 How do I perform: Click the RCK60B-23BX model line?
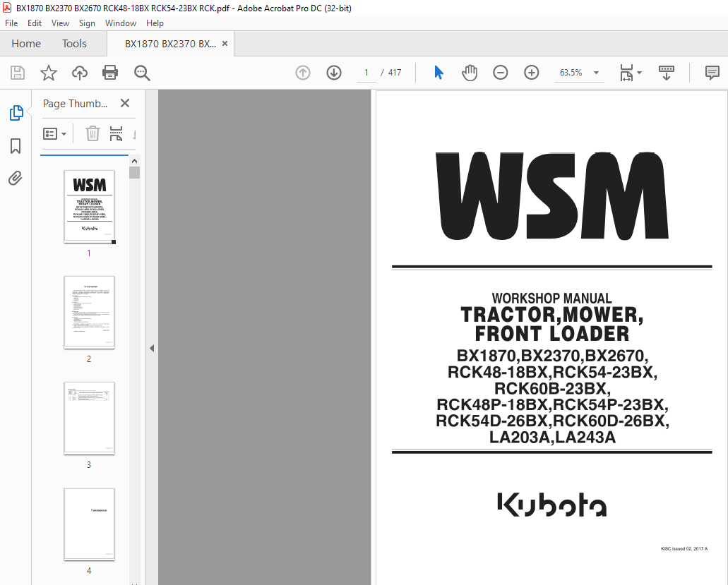tap(552, 388)
